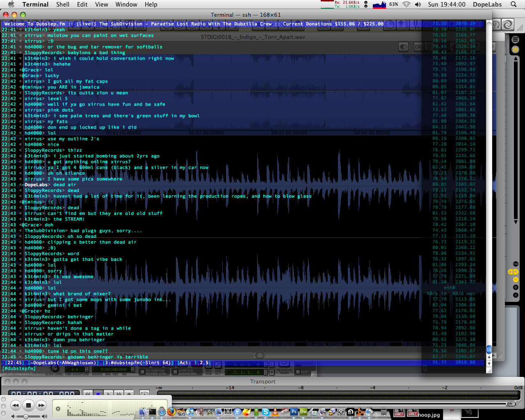
Task: Launch Safari from the Dock
Action: (x=162, y=411)
